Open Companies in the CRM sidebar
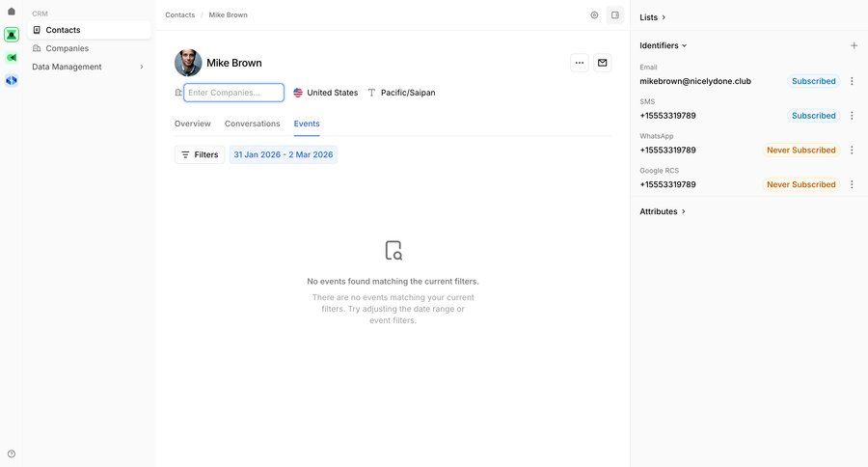The width and height of the screenshot is (868, 467). tap(89, 48)
